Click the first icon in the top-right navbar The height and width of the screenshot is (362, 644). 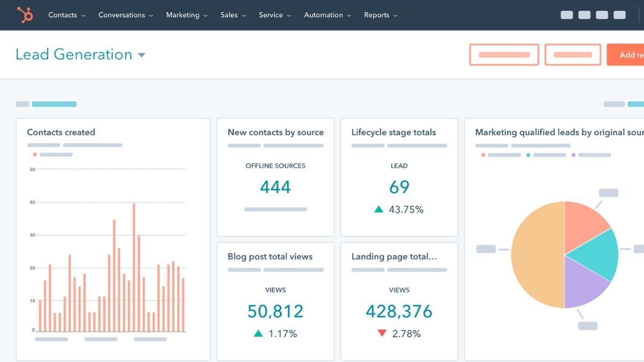567,14
